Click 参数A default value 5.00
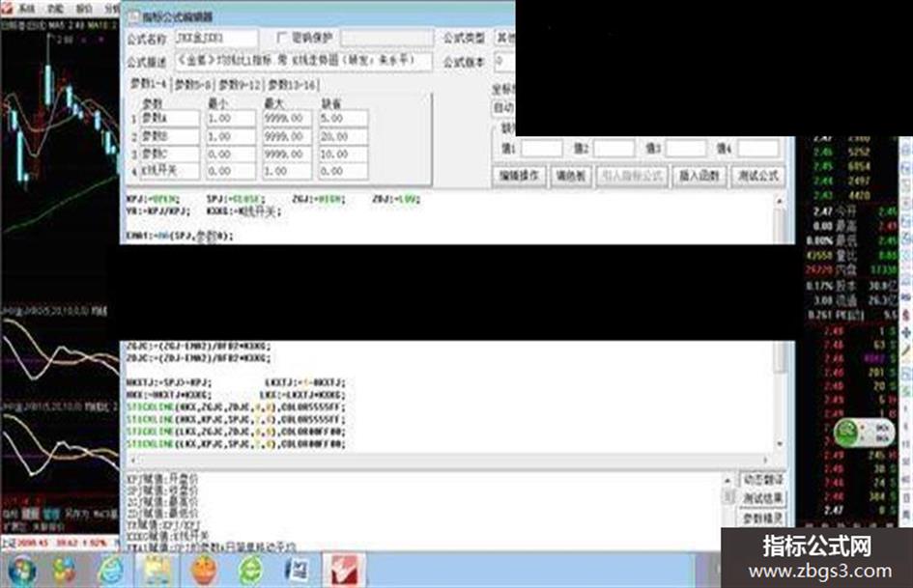Viewport: 913px width, 588px height. pyautogui.click(x=343, y=118)
